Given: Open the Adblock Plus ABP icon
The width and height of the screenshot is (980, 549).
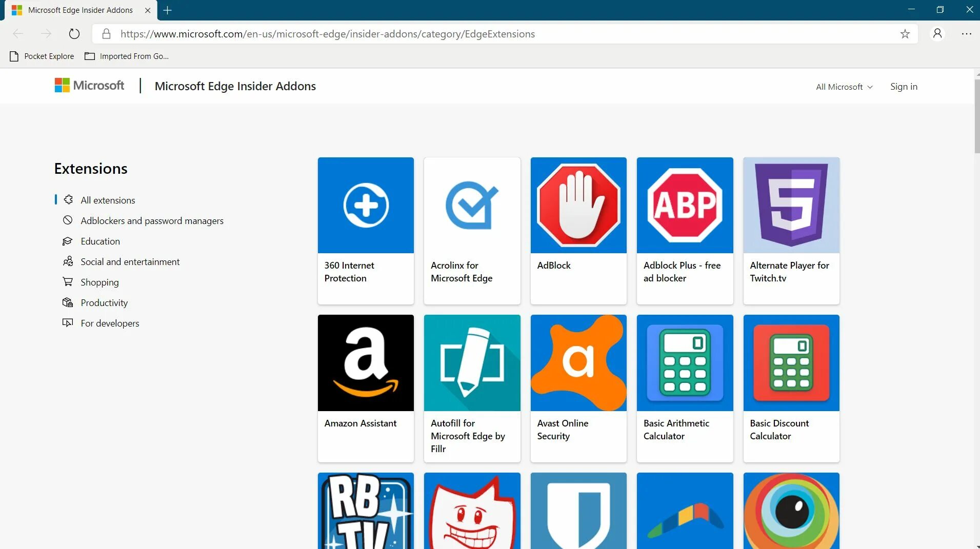Looking at the screenshot, I should [x=685, y=205].
